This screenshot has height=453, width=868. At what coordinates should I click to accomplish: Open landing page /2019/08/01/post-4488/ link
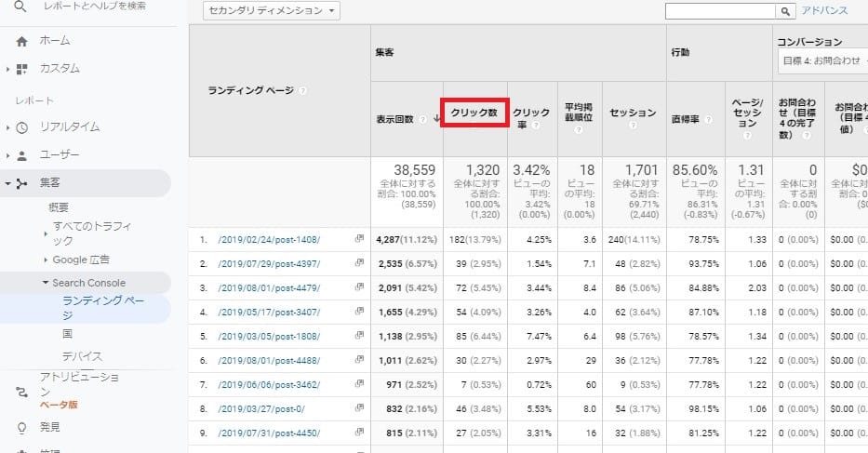pyautogui.click(x=269, y=361)
